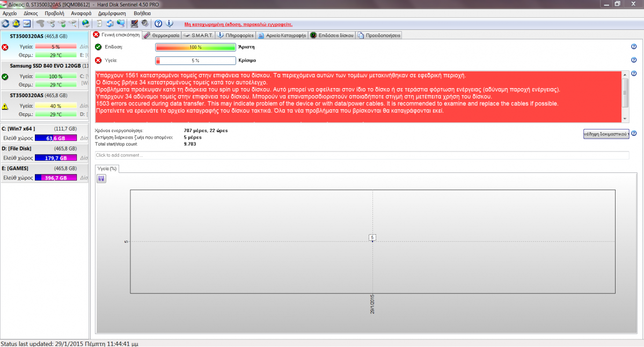Click the yellow warning icon of the 40% disk
This screenshot has height=347, width=644.
(x=5, y=106)
